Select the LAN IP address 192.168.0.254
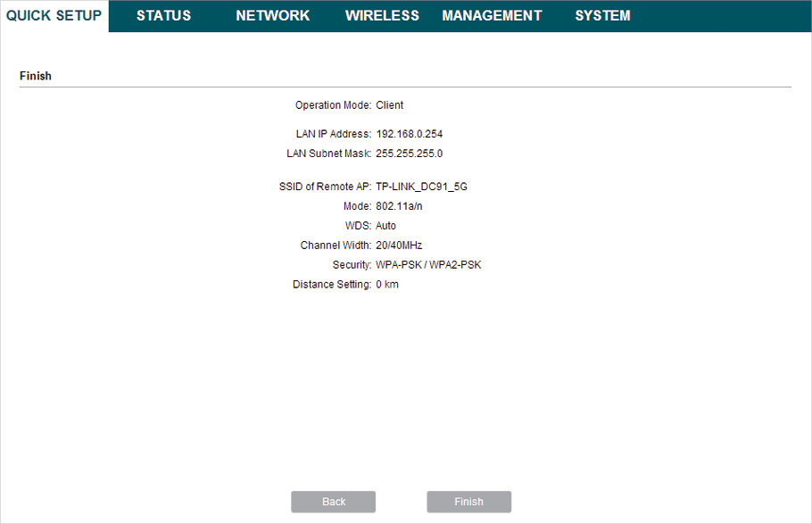 pyautogui.click(x=409, y=134)
